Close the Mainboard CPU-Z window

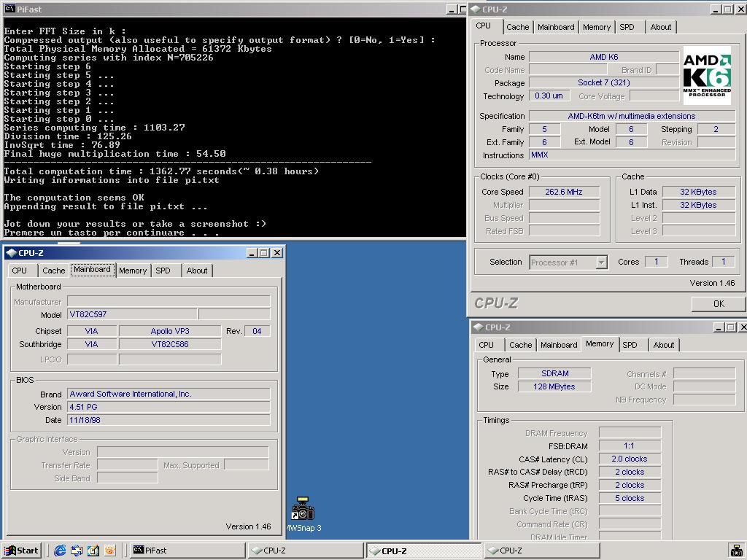pyautogui.click(x=277, y=253)
